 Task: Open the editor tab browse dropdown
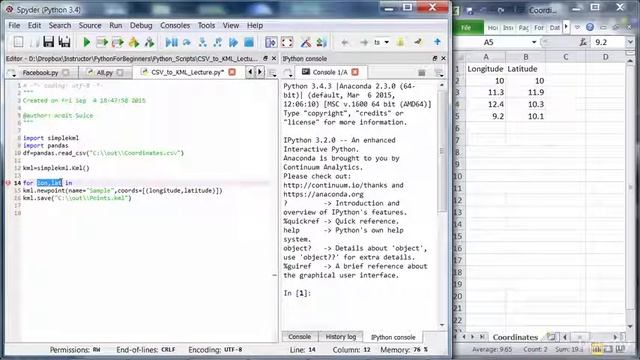point(11,73)
